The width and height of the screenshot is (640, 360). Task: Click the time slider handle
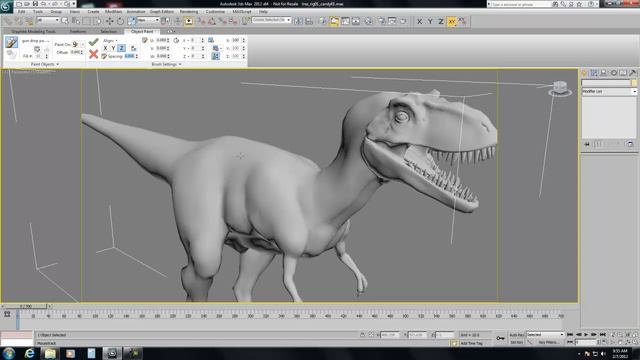[x=26, y=306]
